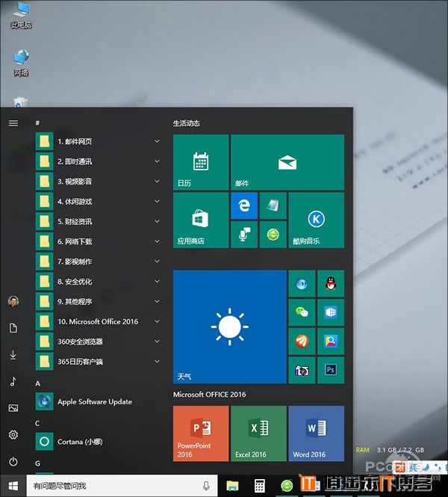Open the Store (应用商店) tile
448x497 pixels.
[201, 220]
